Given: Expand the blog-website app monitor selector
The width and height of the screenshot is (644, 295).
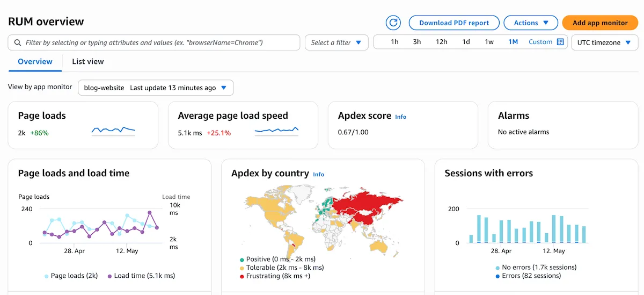Looking at the screenshot, I should (156, 88).
